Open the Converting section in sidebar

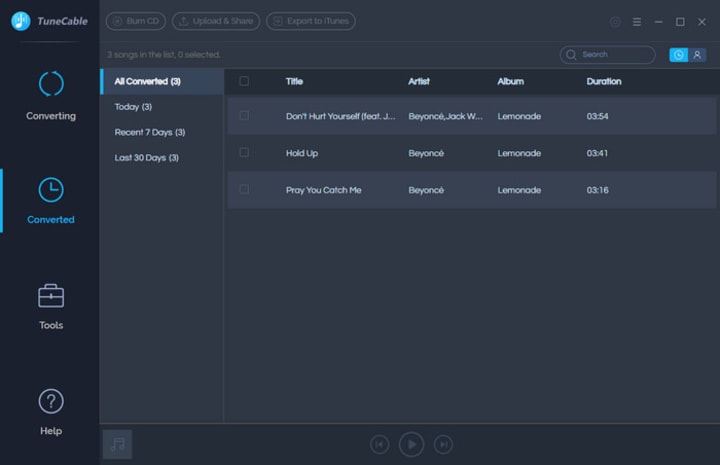pyautogui.click(x=51, y=95)
